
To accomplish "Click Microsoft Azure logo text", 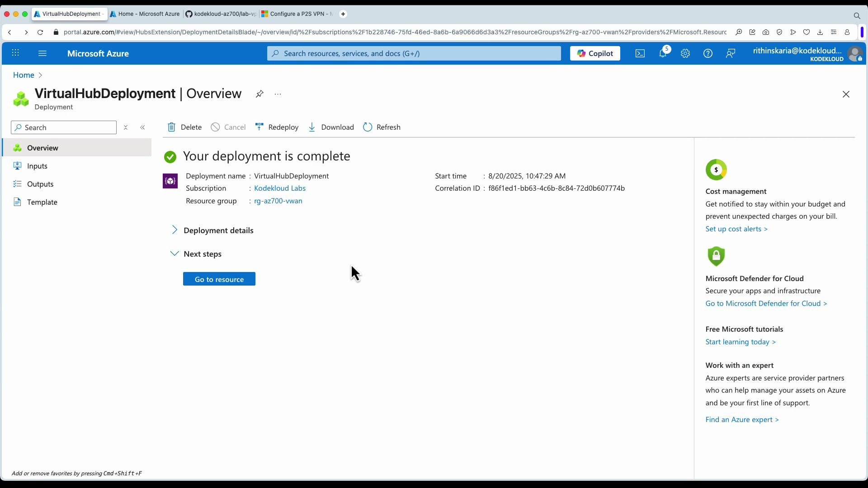I will (x=98, y=53).
